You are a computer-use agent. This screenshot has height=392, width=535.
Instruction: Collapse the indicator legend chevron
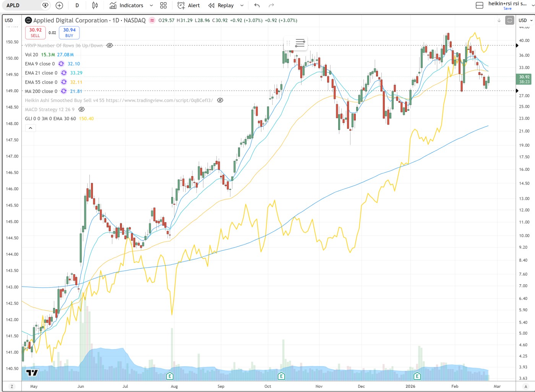click(31, 128)
